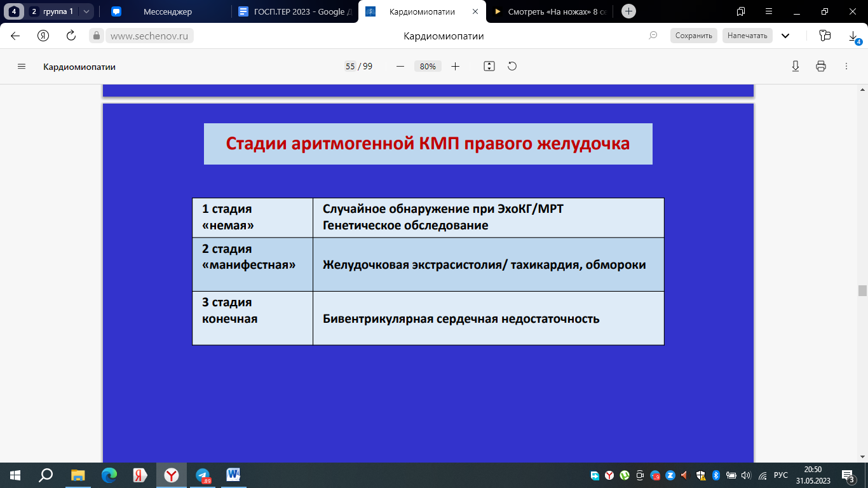Click the Кардиомиопатии document title in toolbar
This screenshot has width=868, height=488.
coord(79,66)
